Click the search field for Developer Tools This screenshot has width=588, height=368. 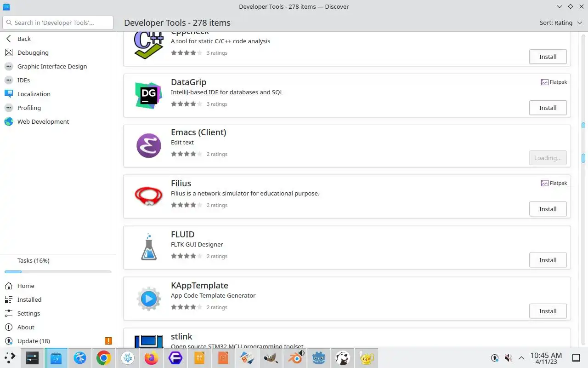coord(58,23)
